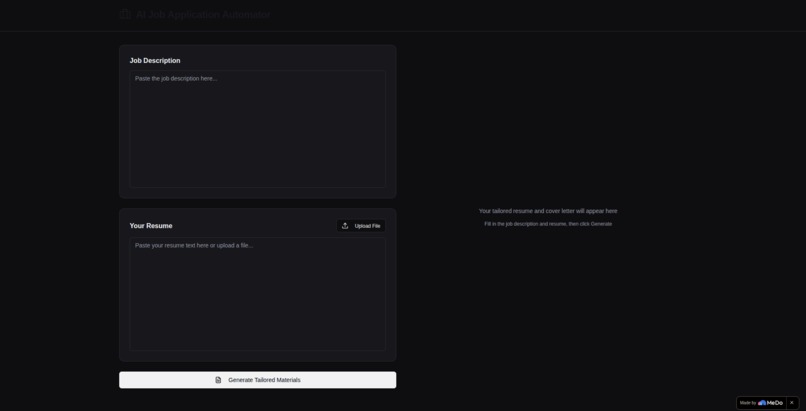This screenshot has width=806, height=411.
Task: Focus the resume text area
Action: tap(258, 294)
